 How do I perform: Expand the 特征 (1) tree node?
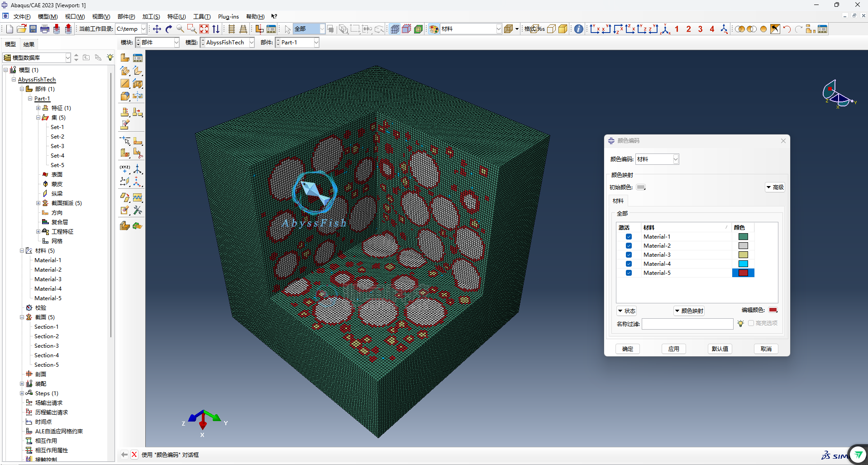(38, 108)
